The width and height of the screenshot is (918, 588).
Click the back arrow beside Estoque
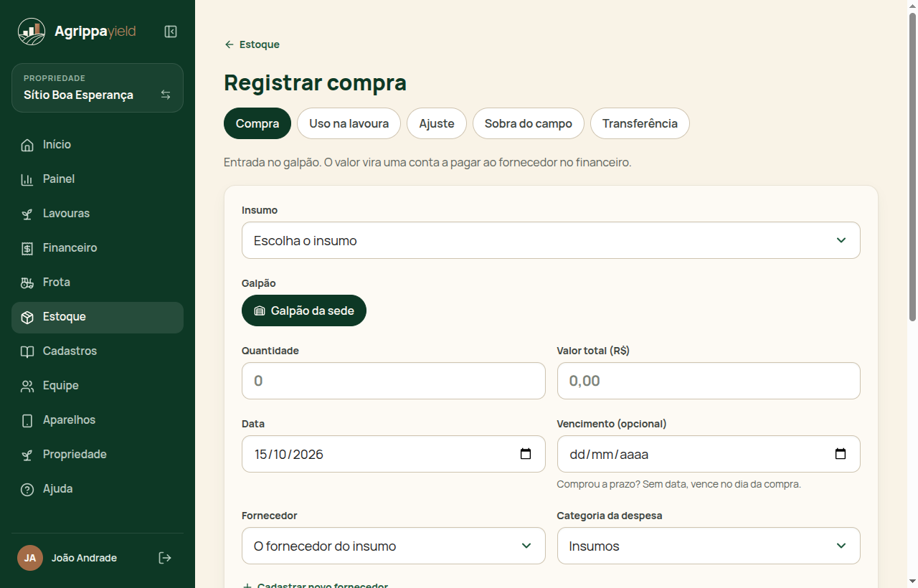tap(229, 44)
